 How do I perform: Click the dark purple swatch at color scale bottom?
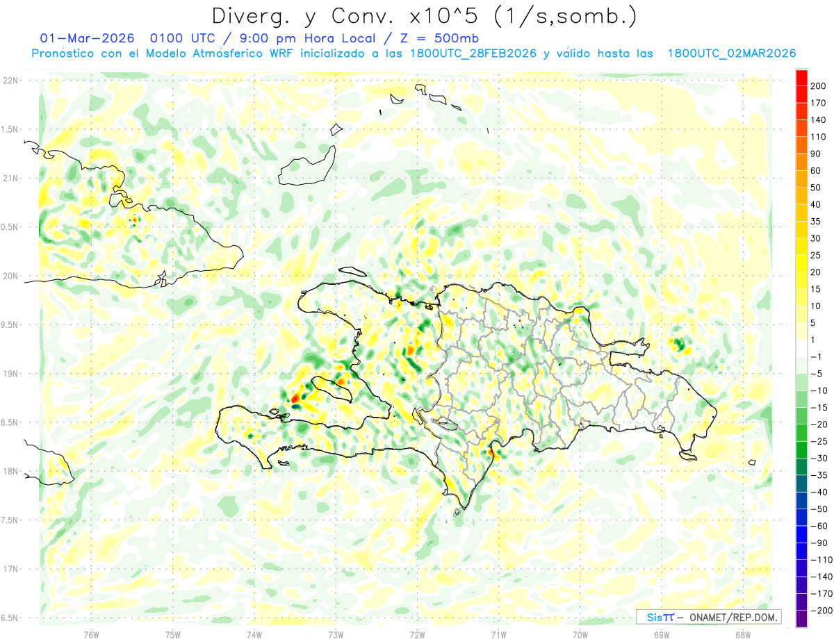pyautogui.click(x=801, y=618)
